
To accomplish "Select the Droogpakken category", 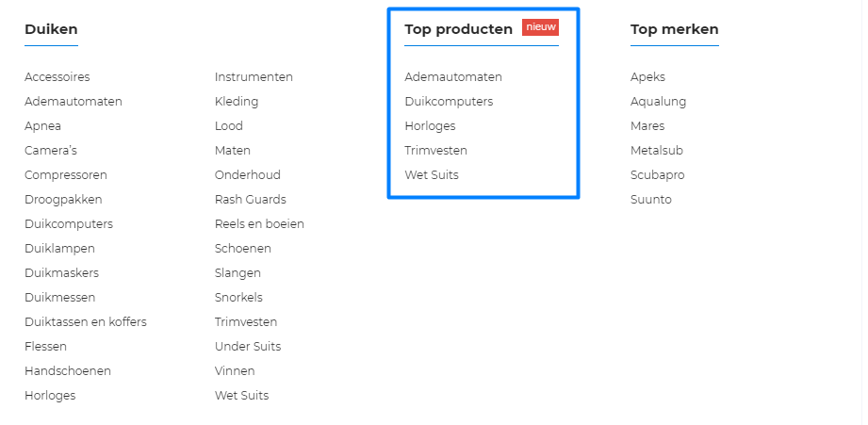I will click(x=63, y=199).
